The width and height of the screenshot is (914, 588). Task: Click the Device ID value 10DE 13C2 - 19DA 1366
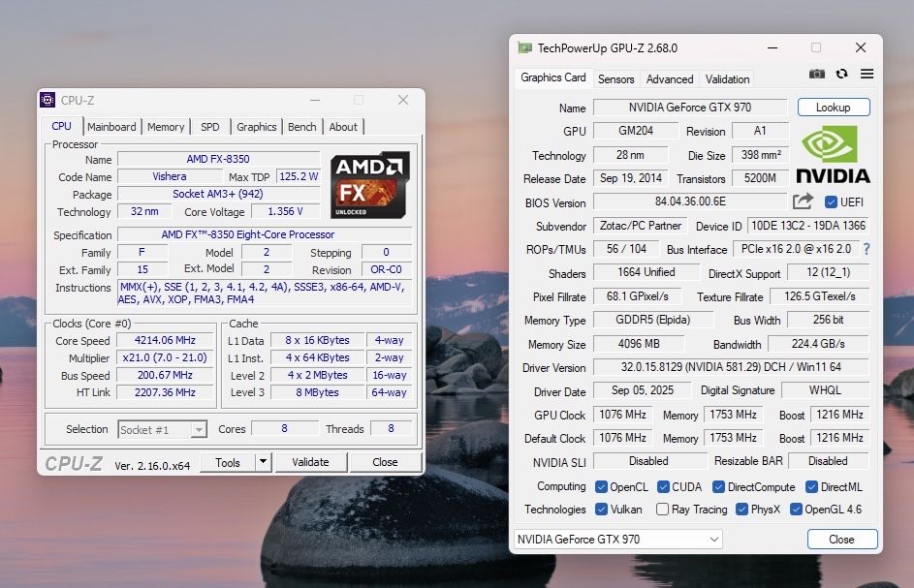point(808,226)
